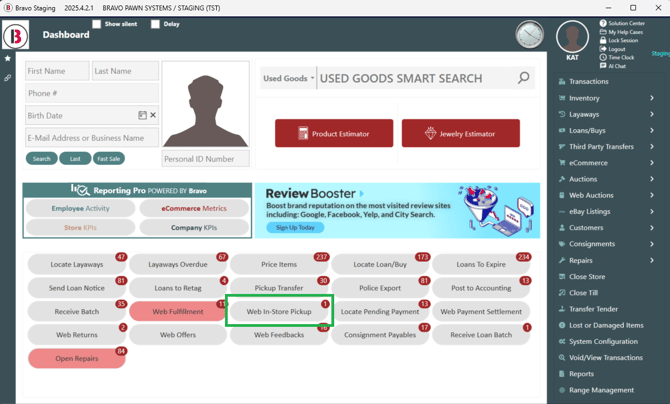Lock Session from top-right menu
Image resolution: width=670 pixels, height=404 pixels.
click(x=619, y=40)
